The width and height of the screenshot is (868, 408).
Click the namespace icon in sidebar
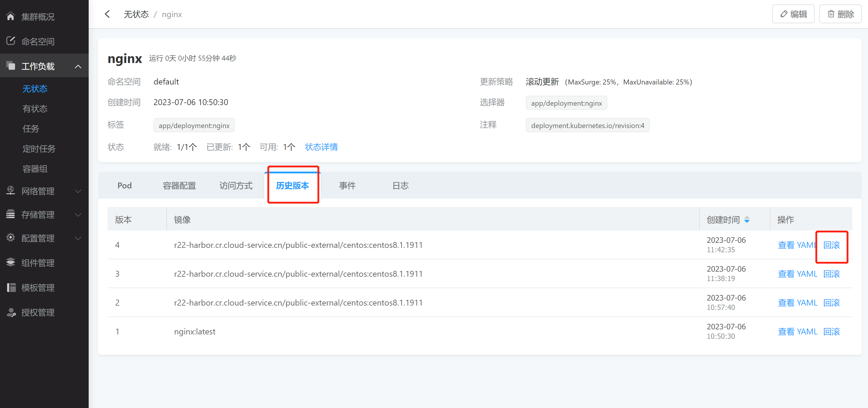point(10,41)
